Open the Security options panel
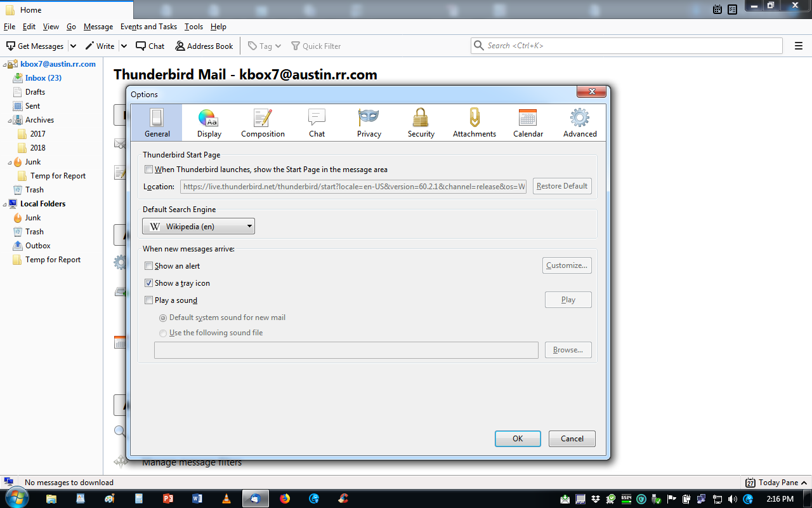Screen dimensions: 812x508 point(421,123)
